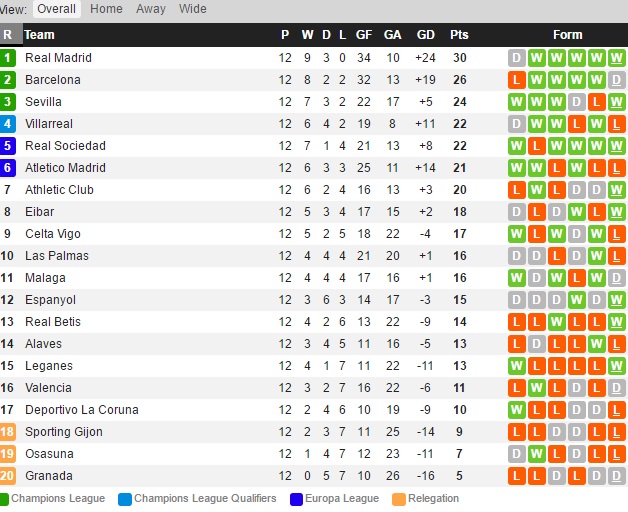Click the Form column header
628x512 pixels.
[568, 35]
